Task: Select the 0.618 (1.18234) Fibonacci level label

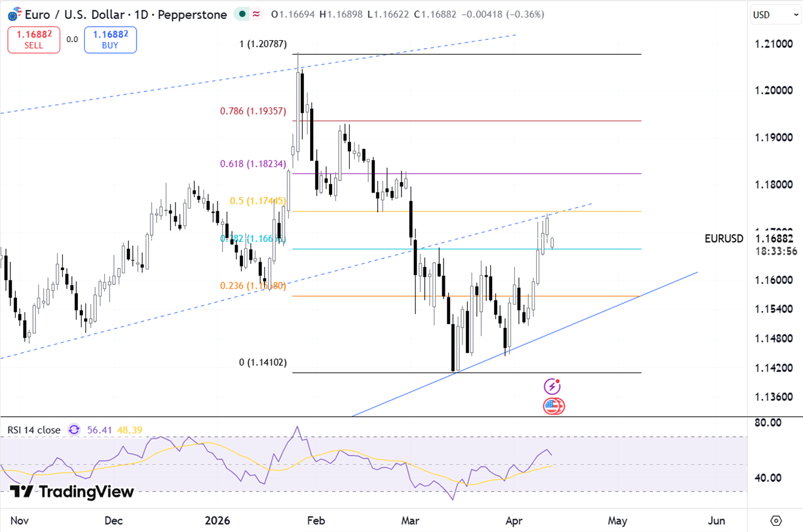Action: pos(252,164)
